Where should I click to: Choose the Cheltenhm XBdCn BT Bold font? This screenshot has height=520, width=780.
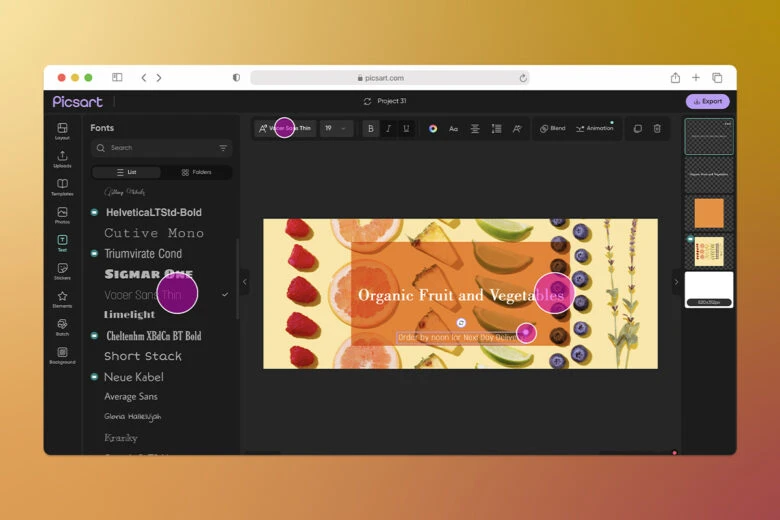click(x=154, y=336)
